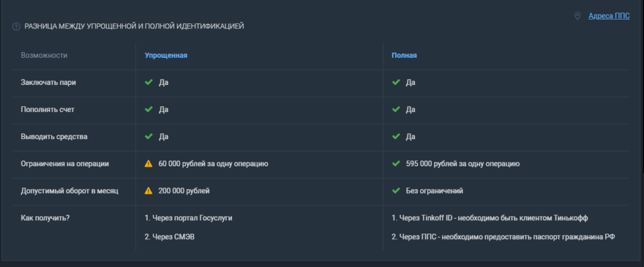
Task: Select the Полная column header
Action: pos(404,55)
